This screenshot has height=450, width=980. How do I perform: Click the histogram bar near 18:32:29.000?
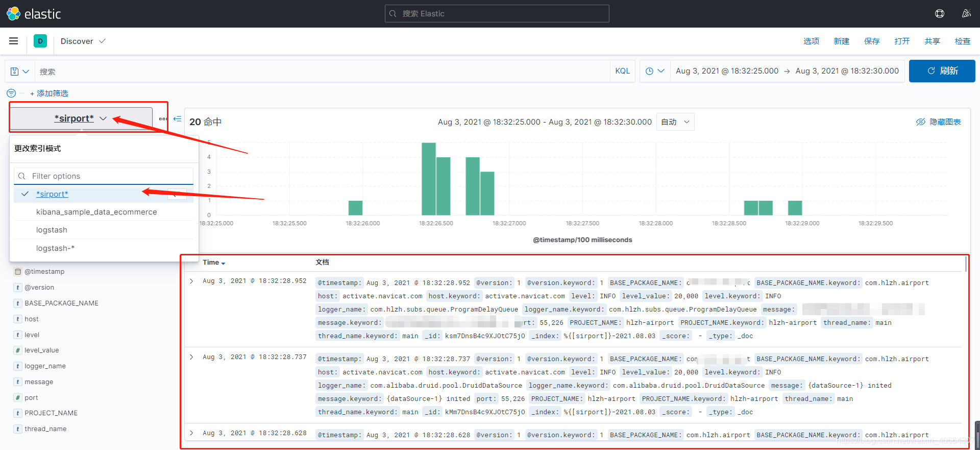click(x=795, y=208)
